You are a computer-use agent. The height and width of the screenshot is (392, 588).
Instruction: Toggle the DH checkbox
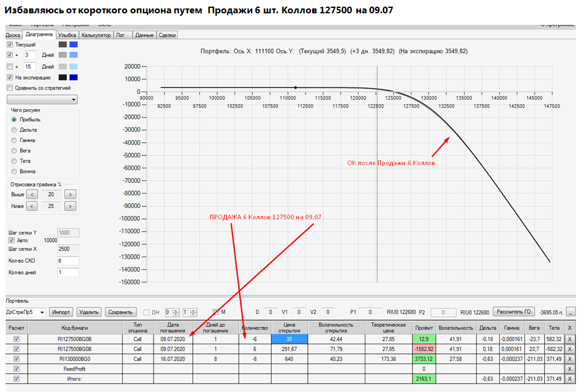coord(146,312)
